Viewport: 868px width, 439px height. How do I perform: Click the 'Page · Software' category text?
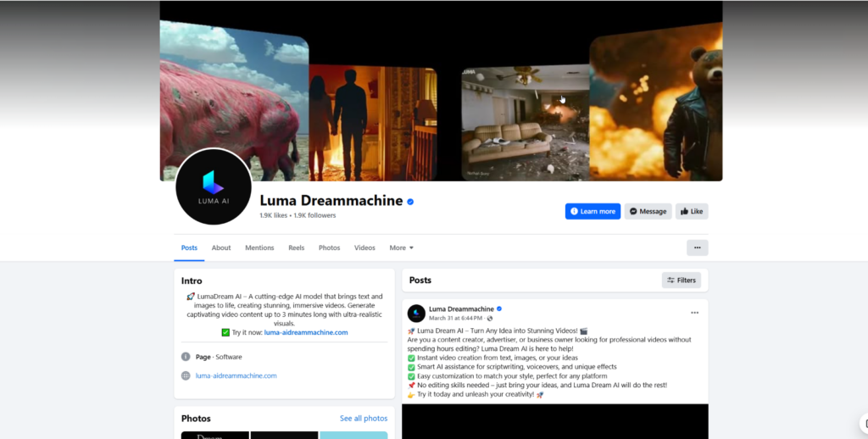pos(219,357)
